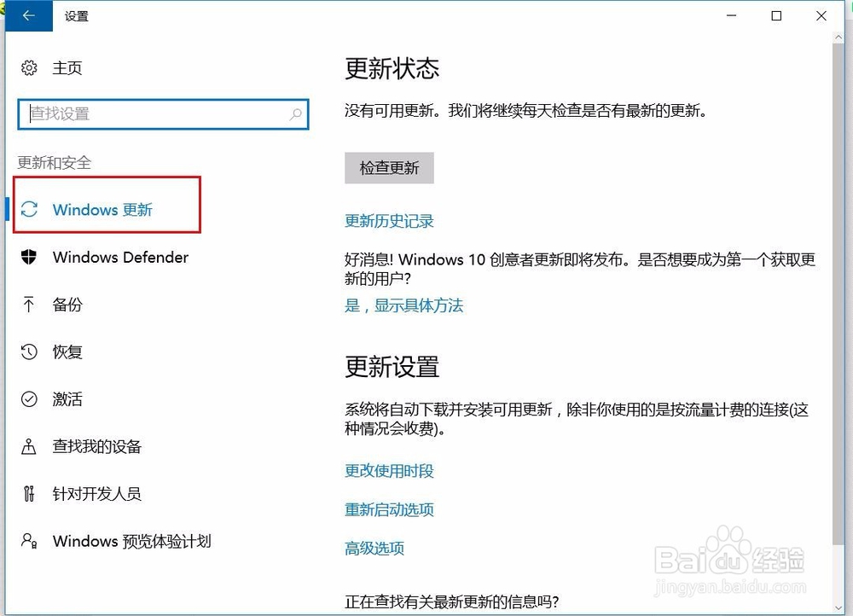
Task: Click the 正在查找有关最新更新的信息吗 text
Action: (x=451, y=601)
